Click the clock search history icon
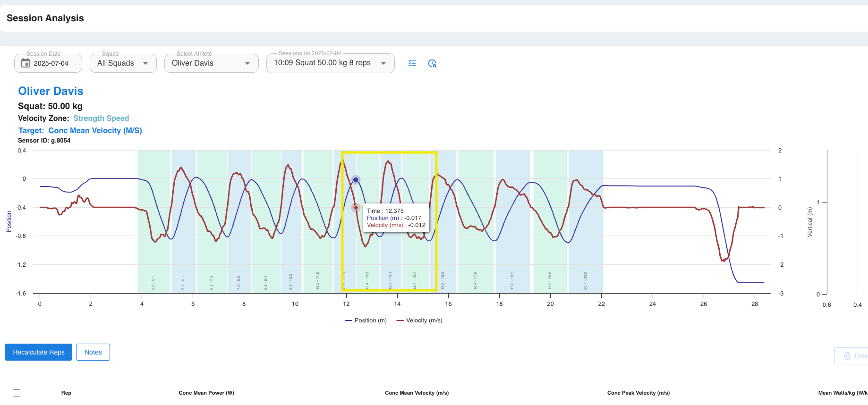This screenshot has height=405, width=868. [x=432, y=63]
